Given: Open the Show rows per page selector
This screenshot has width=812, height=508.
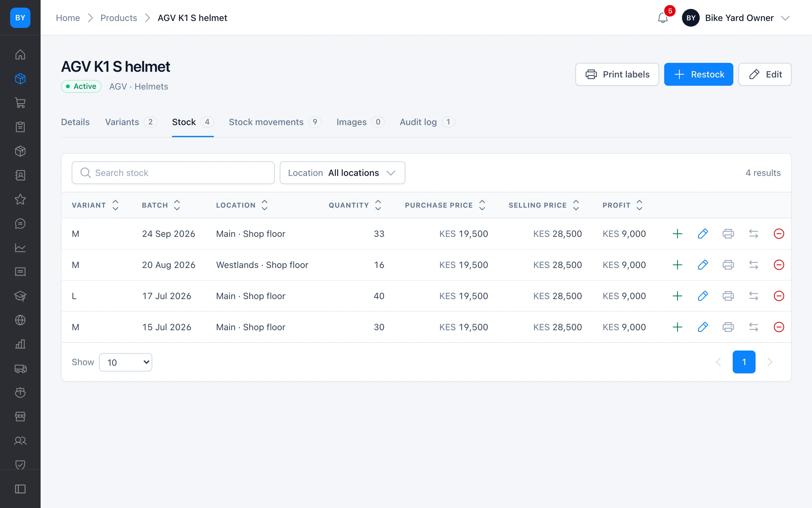Looking at the screenshot, I should pos(126,362).
